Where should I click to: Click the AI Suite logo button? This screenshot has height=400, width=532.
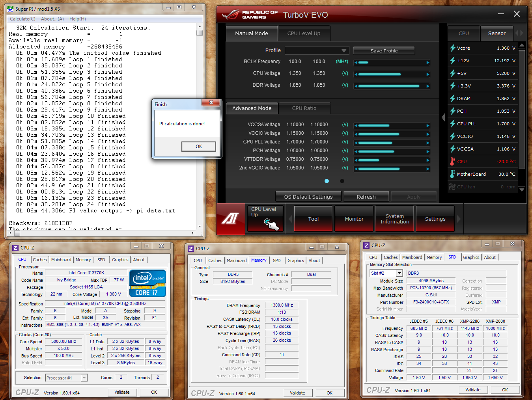pyautogui.click(x=231, y=218)
